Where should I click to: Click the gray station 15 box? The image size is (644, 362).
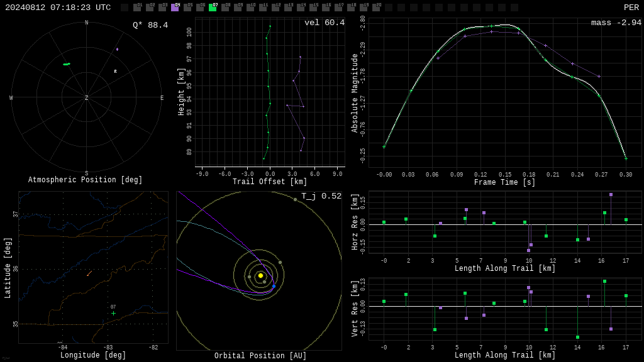pyautogui.click(x=313, y=7)
